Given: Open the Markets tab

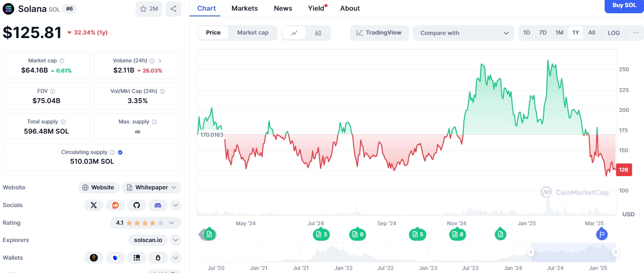Looking at the screenshot, I should tap(245, 8).
